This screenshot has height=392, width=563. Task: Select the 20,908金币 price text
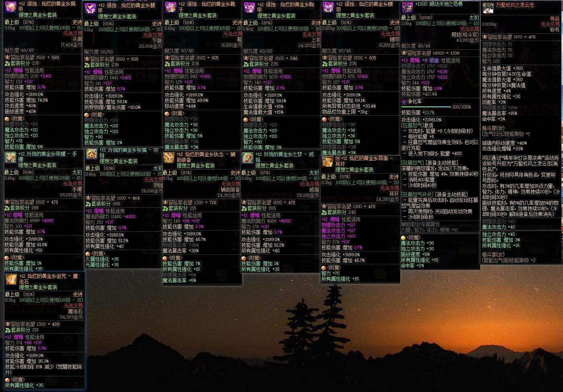point(151,46)
